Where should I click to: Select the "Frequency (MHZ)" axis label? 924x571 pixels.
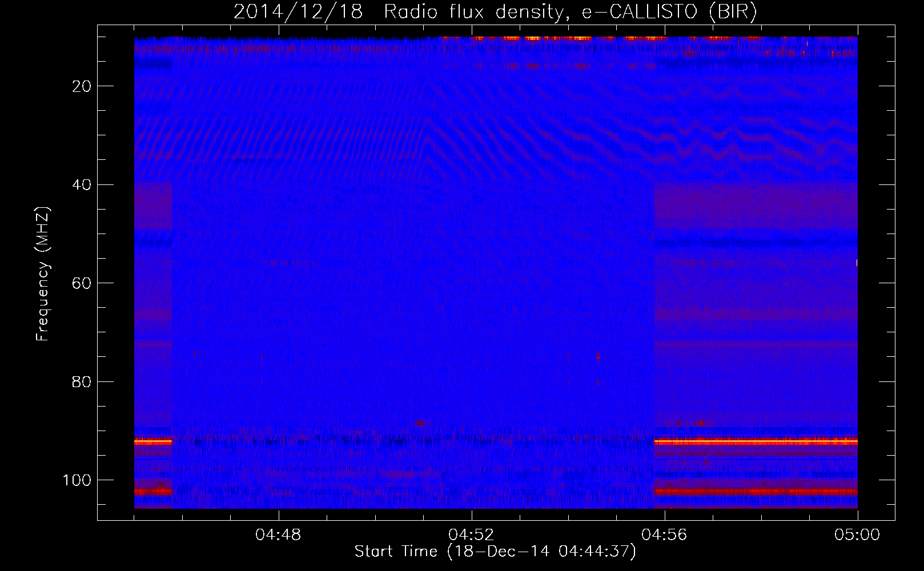click(43, 274)
